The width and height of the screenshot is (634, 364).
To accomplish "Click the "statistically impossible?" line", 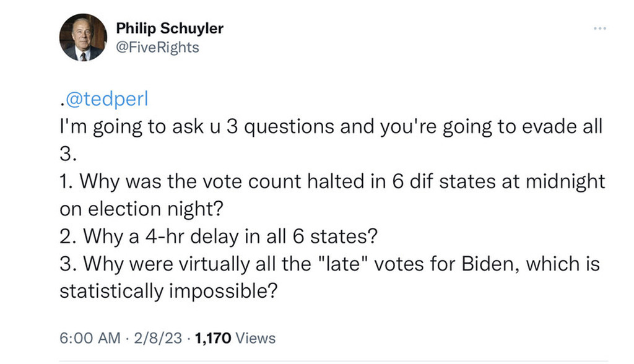I will tap(167, 291).
